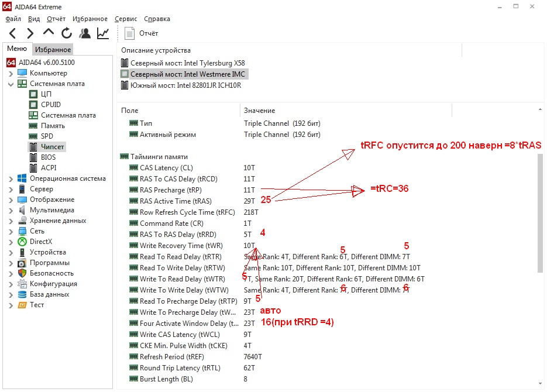Viewport: 547px width, 392px height.
Task: Click the Хранение данных disk icon
Action: [x=22, y=221]
